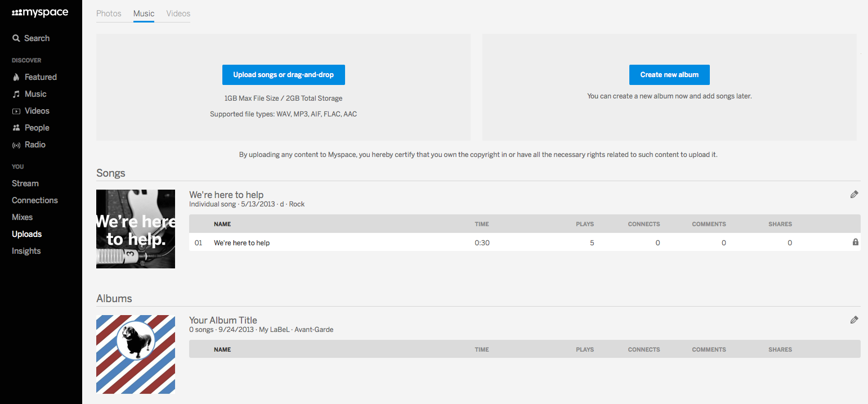Click the Myspace logo
Image resolution: width=868 pixels, height=404 pixels.
click(40, 13)
